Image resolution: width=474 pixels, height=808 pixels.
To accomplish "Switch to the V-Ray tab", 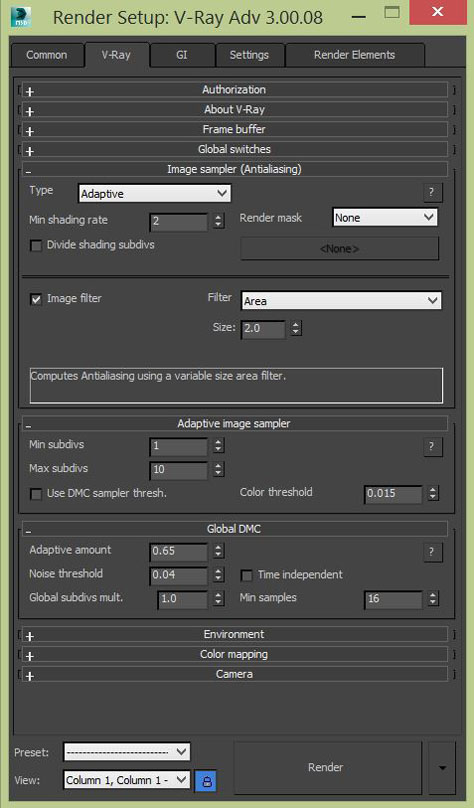I will point(116,55).
